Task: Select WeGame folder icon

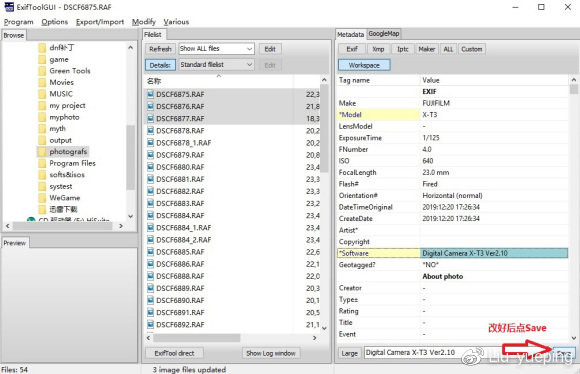Action: pos(42,198)
